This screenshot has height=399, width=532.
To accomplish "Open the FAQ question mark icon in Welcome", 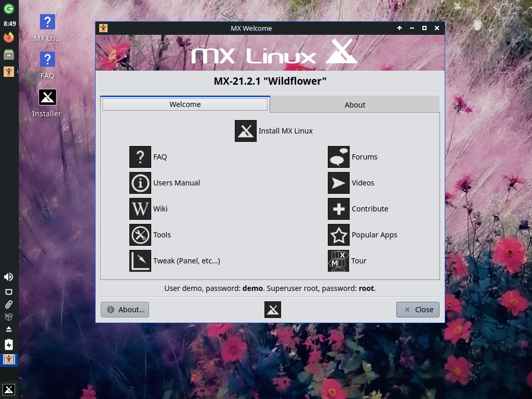I will pos(140,157).
